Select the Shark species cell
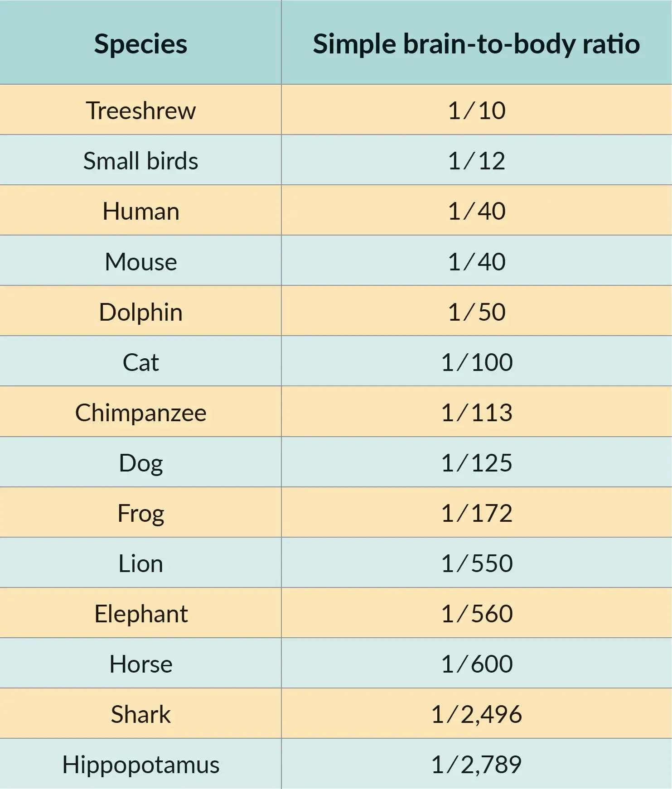Image resolution: width=672 pixels, height=789 pixels. point(140,714)
